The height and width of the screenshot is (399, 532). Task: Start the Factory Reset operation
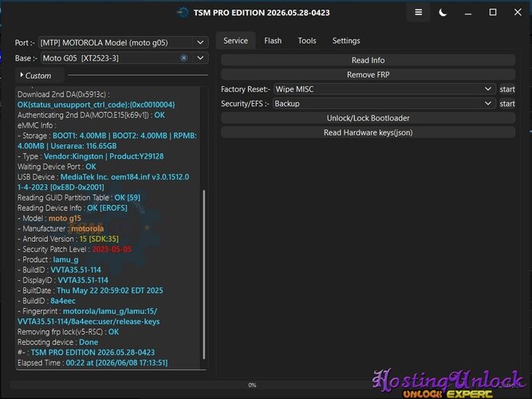pos(507,89)
